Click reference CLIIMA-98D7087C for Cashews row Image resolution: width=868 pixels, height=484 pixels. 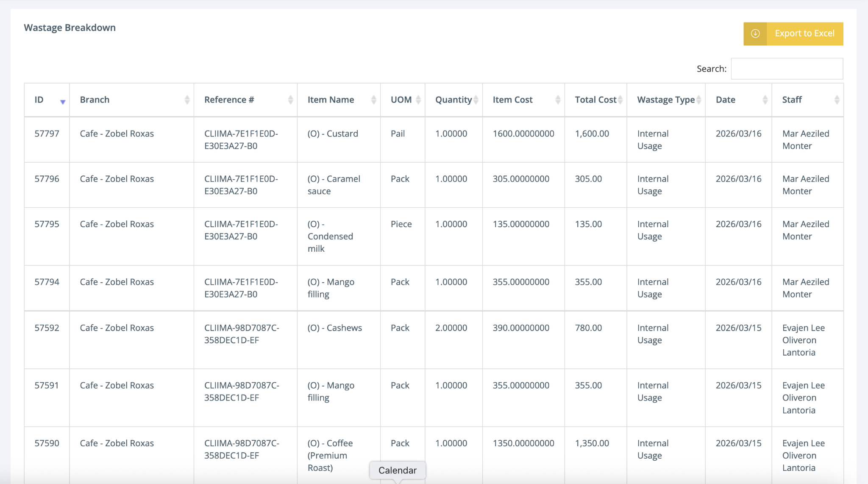pos(241,334)
